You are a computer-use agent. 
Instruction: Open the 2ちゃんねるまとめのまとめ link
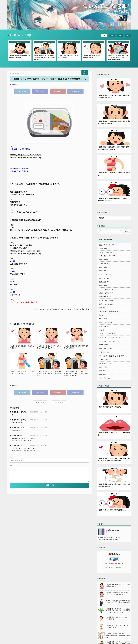click(114, 564)
